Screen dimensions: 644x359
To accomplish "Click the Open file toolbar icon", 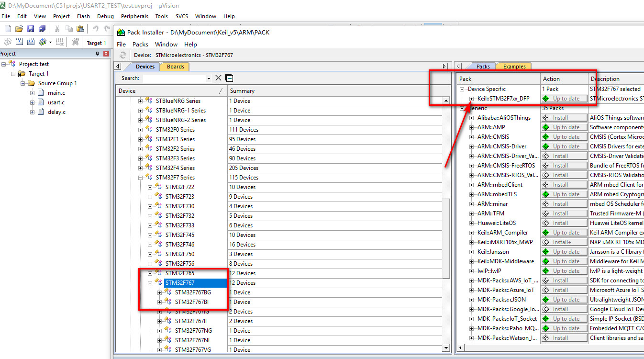I will click(19, 29).
